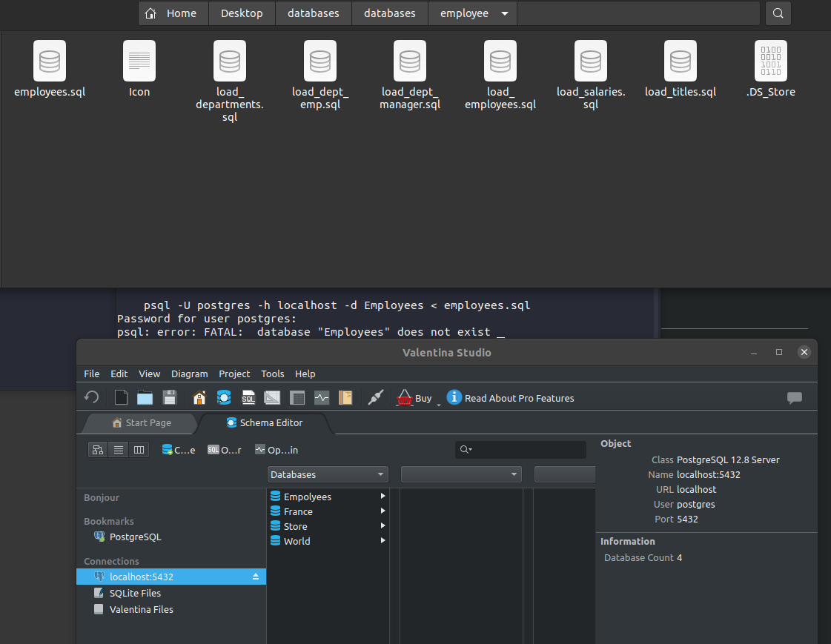Open the Project menu
Screen dimensions: 831x644
234,374
